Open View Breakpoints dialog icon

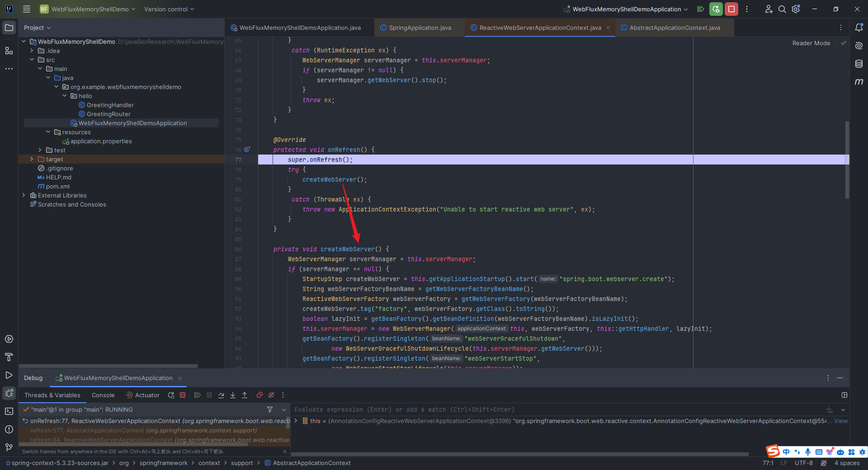pyautogui.click(x=259, y=395)
